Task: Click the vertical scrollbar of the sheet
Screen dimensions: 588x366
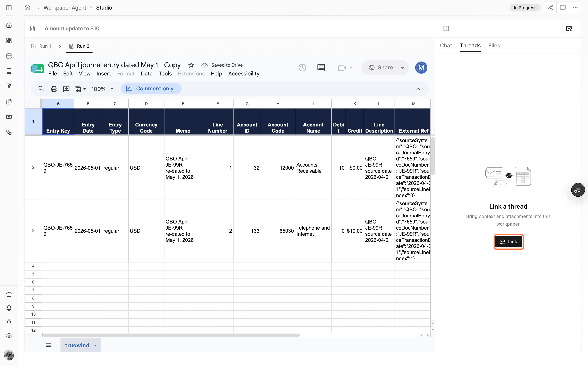Action: coord(433,155)
